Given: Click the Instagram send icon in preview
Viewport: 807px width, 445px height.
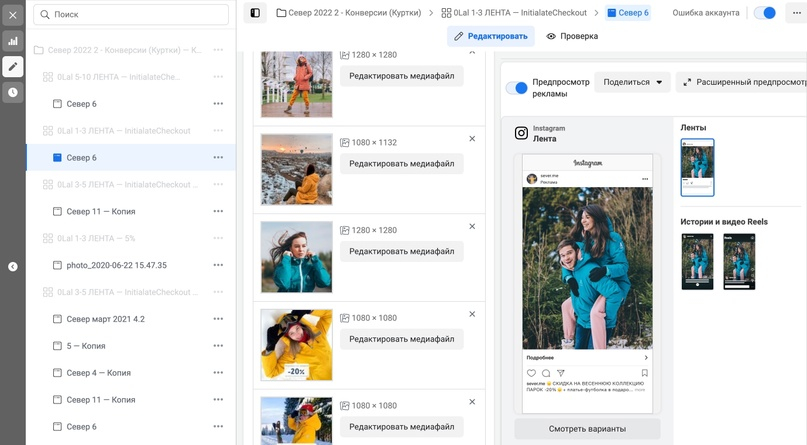Looking at the screenshot, I should (561, 373).
